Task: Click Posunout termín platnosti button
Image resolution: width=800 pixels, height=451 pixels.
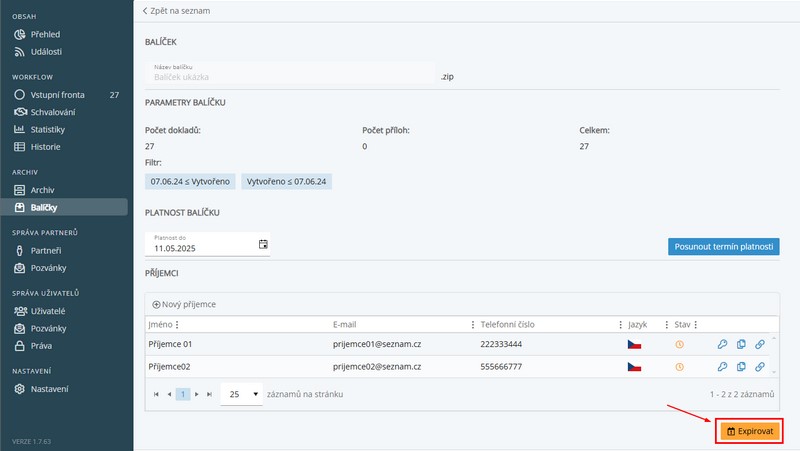Action: [722, 247]
